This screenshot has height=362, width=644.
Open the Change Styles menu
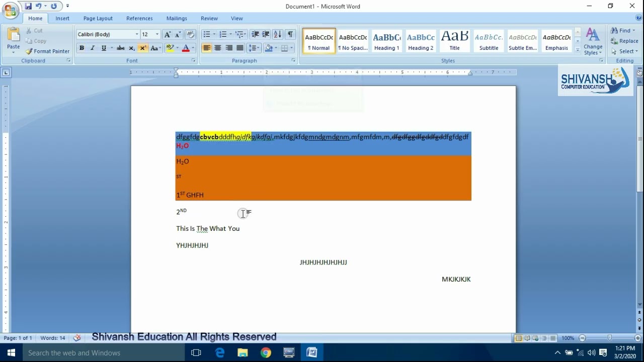pyautogui.click(x=593, y=42)
